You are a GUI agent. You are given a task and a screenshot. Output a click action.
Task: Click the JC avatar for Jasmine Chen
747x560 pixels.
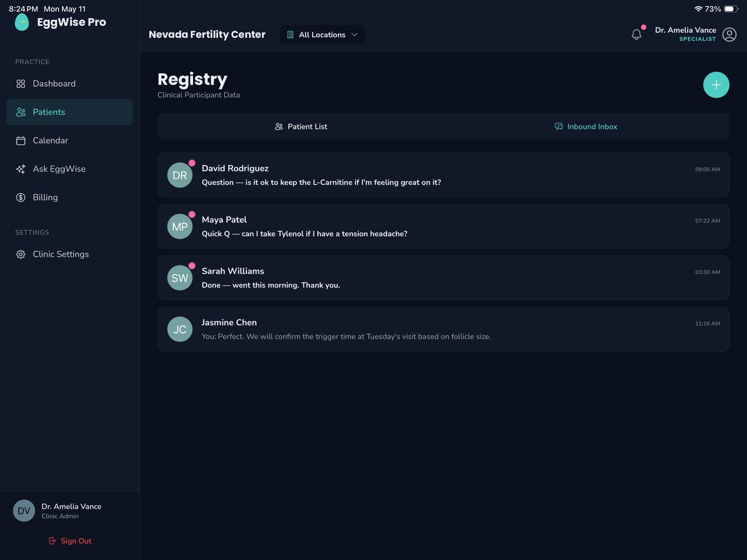click(180, 330)
